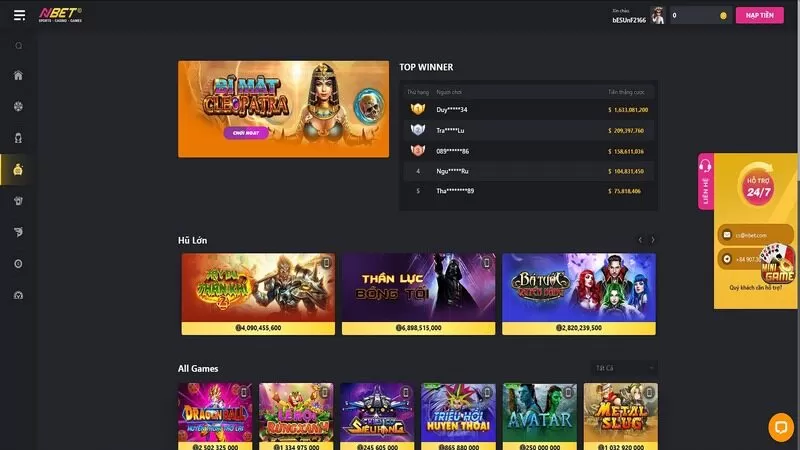Show previous Hũ Lớn games arrow
The image size is (800, 450).
point(640,240)
